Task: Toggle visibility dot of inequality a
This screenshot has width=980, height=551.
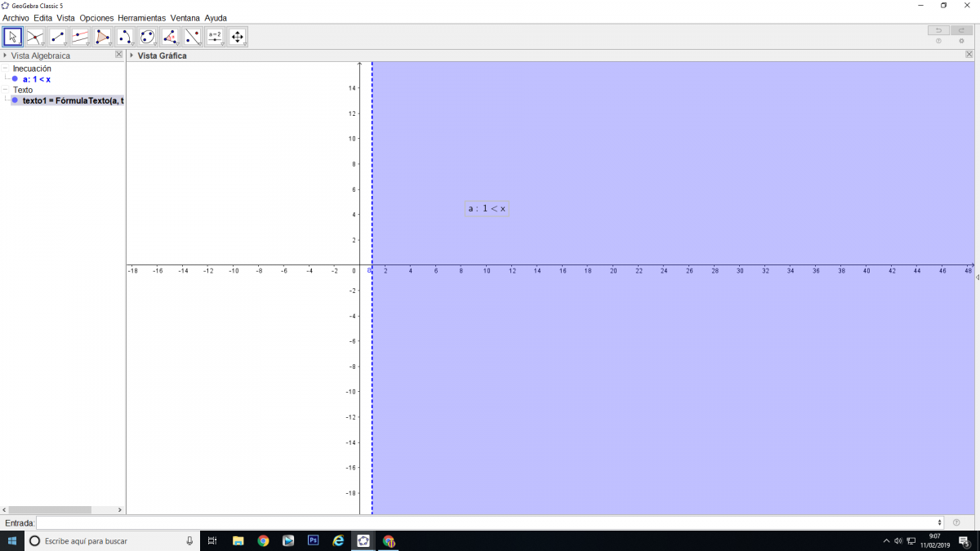Action: pos(15,79)
